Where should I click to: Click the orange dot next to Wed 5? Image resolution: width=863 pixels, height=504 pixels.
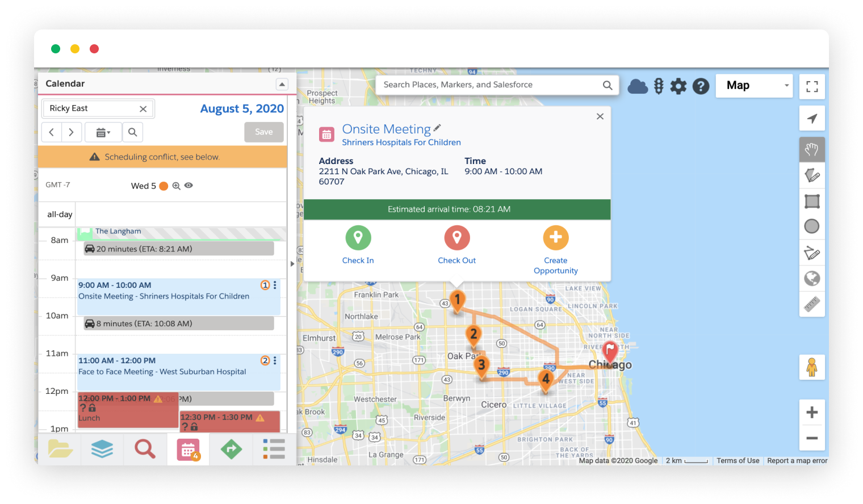click(x=164, y=186)
